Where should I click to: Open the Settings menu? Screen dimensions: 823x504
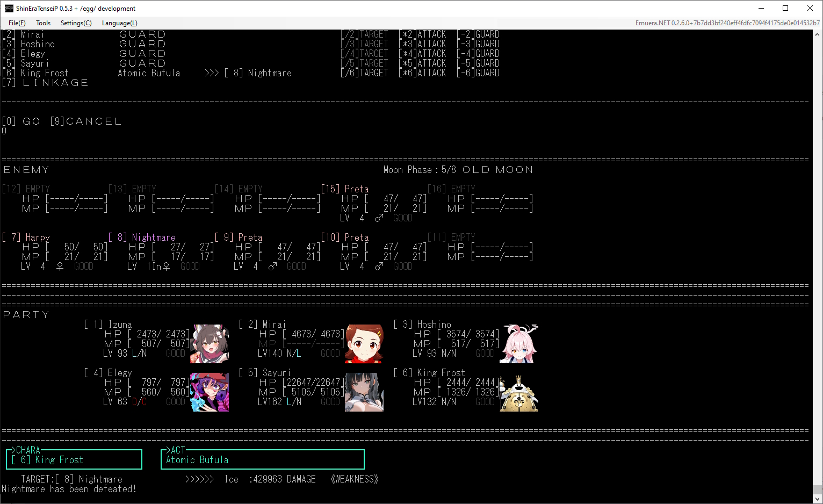click(x=76, y=23)
